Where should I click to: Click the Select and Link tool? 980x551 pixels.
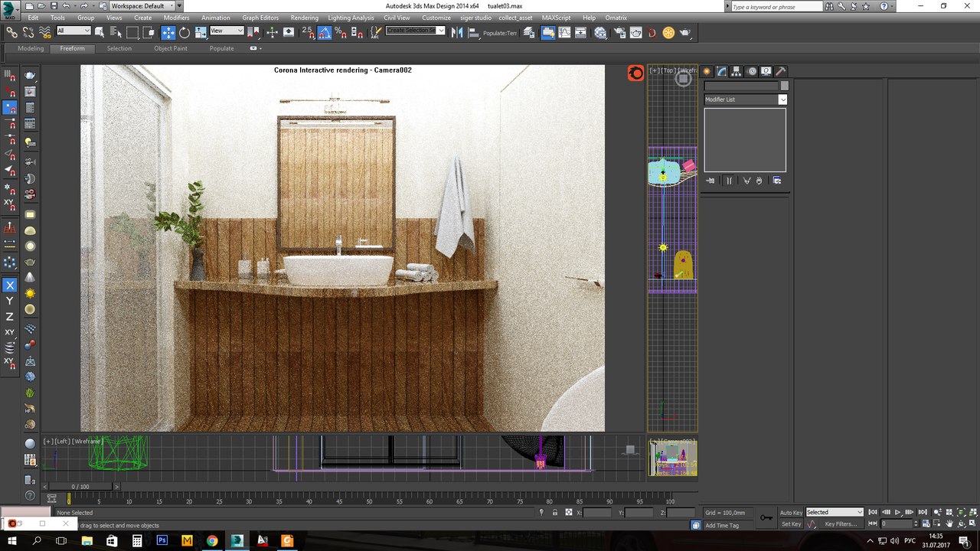pos(11,32)
